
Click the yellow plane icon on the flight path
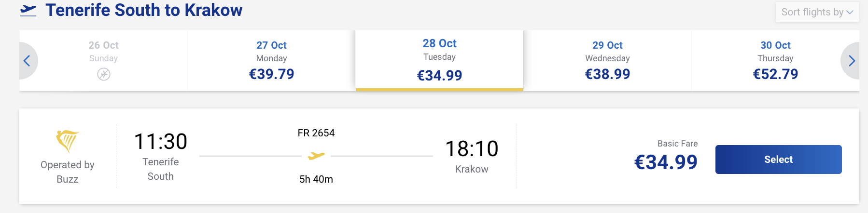(316, 156)
